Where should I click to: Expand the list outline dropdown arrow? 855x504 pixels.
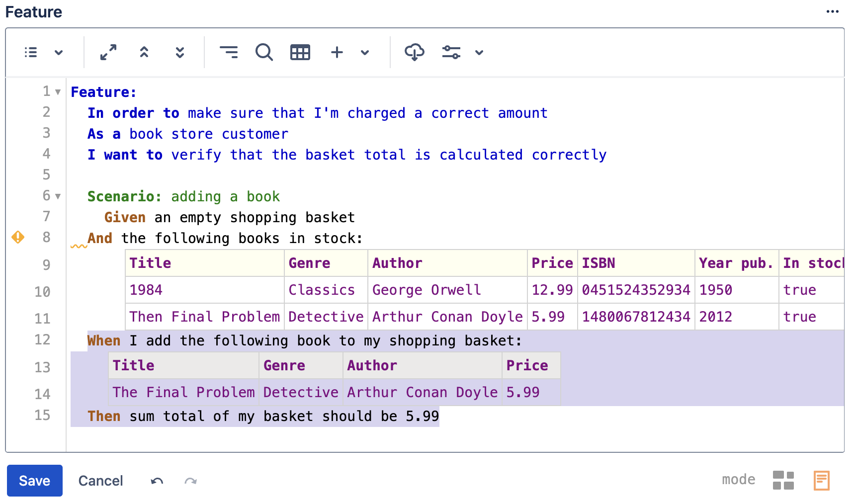[x=59, y=52]
